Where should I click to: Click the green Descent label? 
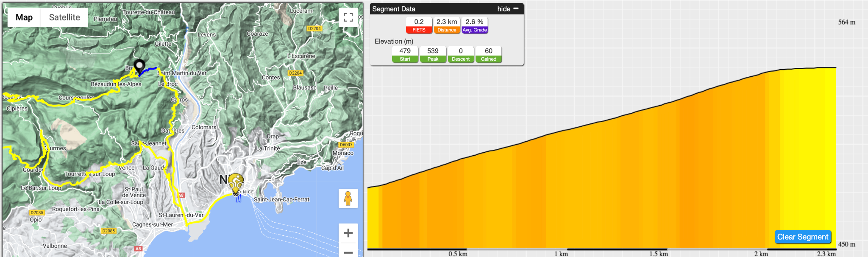(461, 59)
